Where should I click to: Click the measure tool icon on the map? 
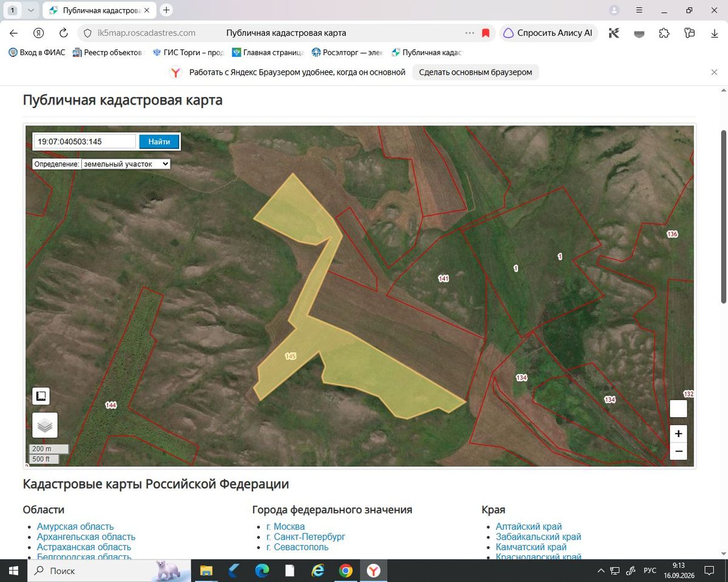coord(41,396)
